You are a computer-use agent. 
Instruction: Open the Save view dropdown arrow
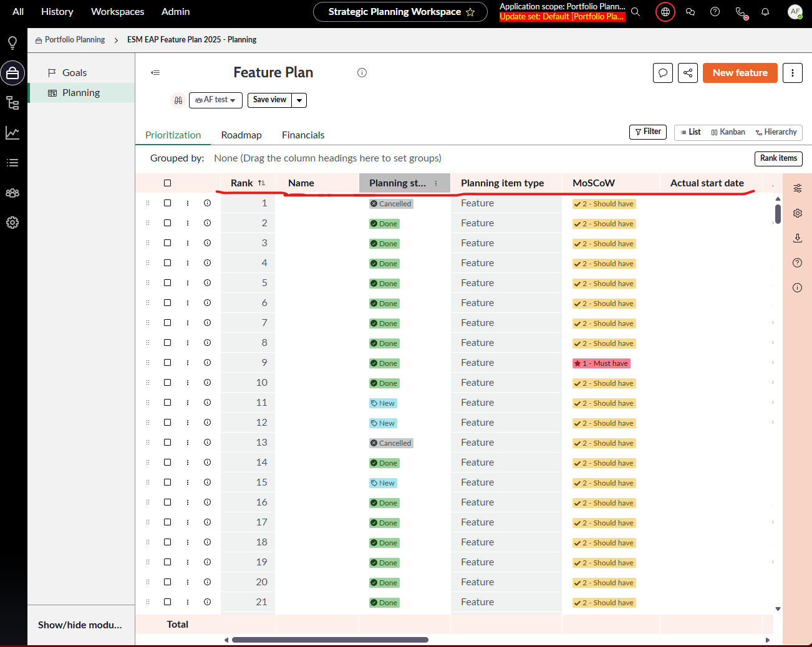coord(299,100)
